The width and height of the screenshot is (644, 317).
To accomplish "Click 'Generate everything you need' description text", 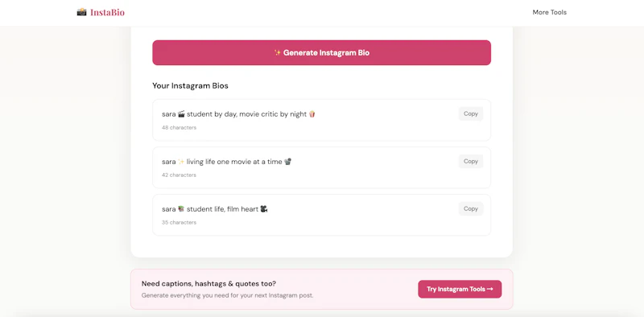I will click(228, 295).
